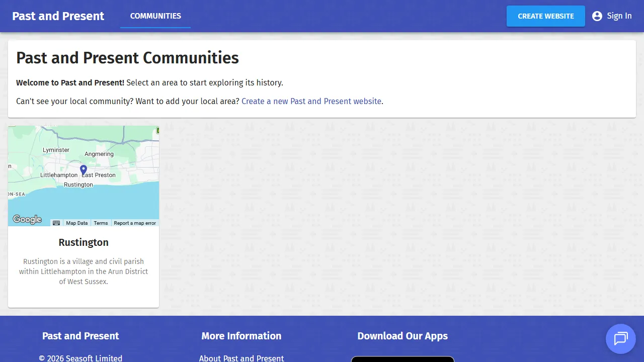This screenshot has width=644, height=362.
Task: Open the Download Our Apps app badge
Action: tap(403, 359)
